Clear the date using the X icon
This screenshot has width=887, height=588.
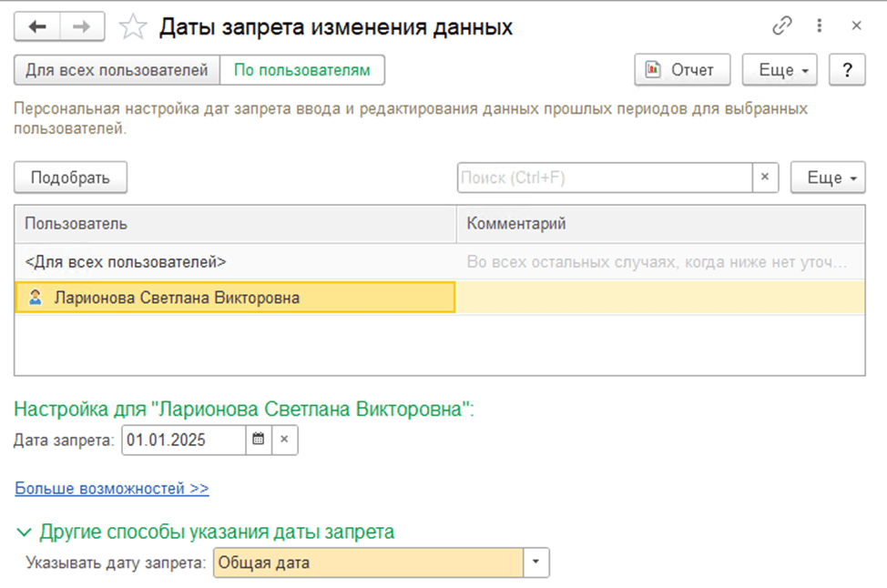[283, 440]
